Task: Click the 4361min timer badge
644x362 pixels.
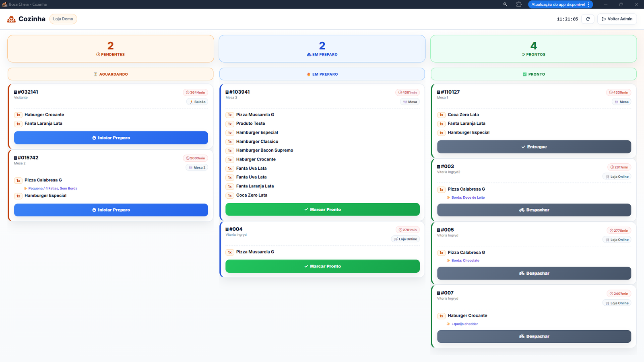Action: [407, 93]
